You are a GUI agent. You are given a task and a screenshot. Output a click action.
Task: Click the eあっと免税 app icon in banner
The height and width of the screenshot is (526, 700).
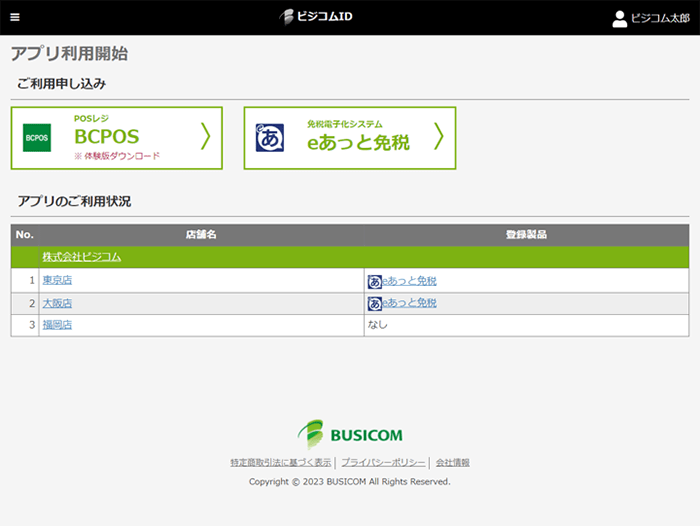click(270, 138)
